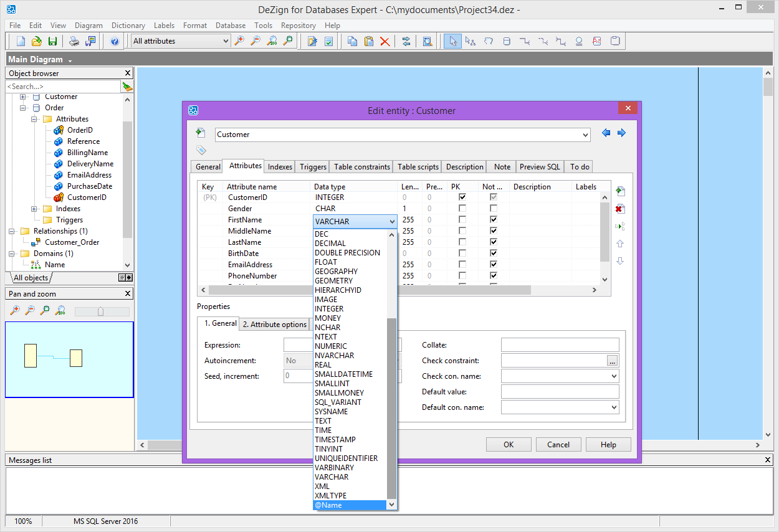
Task: Click Cancel button in dialog
Action: pyautogui.click(x=558, y=444)
